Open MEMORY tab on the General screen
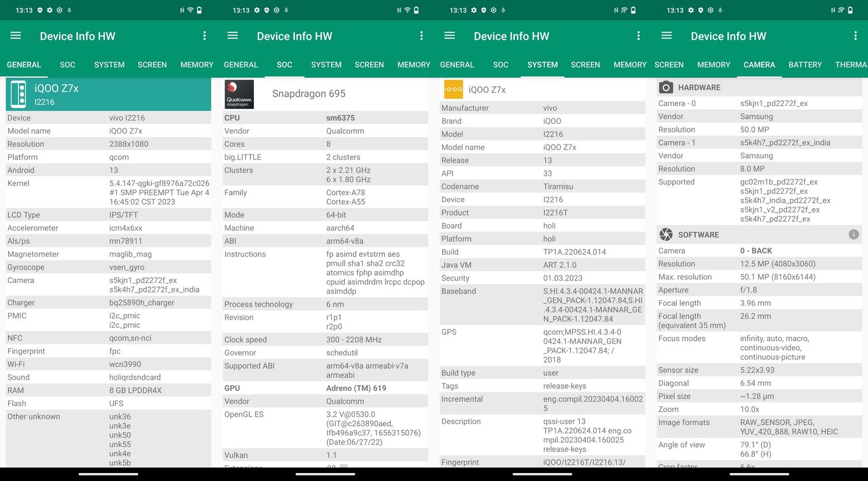The image size is (868, 481). click(197, 65)
